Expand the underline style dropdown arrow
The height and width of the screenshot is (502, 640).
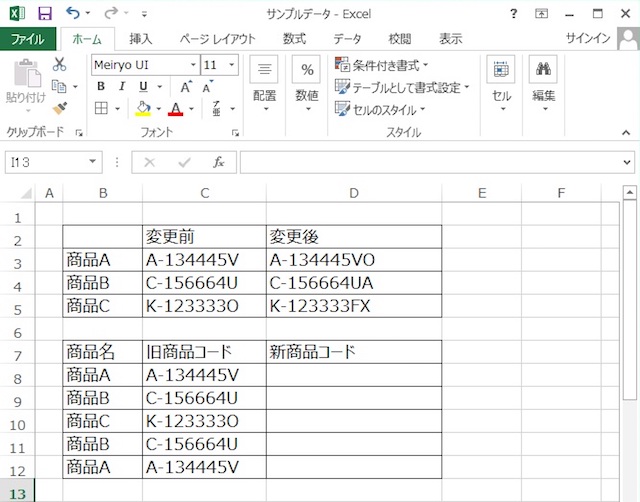coord(160,87)
